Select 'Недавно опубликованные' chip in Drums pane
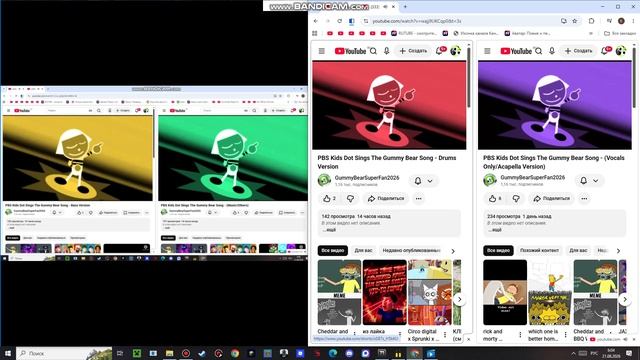This screenshot has height=360, width=640. (x=411, y=250)
